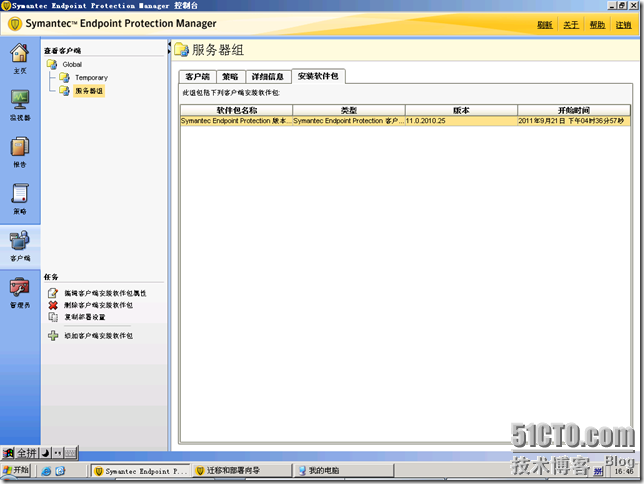This screenshot has height=484, width=644.
Task: Open the Policies (策略) sidebar page
Action: 20,199
